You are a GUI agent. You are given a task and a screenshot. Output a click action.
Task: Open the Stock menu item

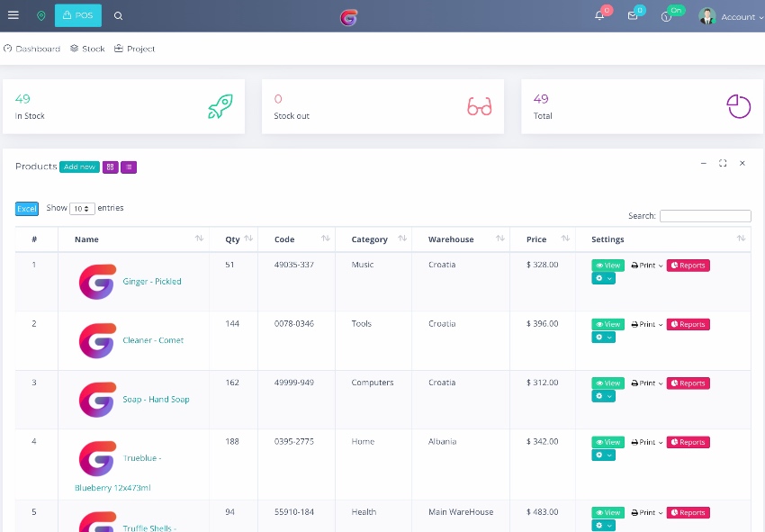[x=87, y=49]
